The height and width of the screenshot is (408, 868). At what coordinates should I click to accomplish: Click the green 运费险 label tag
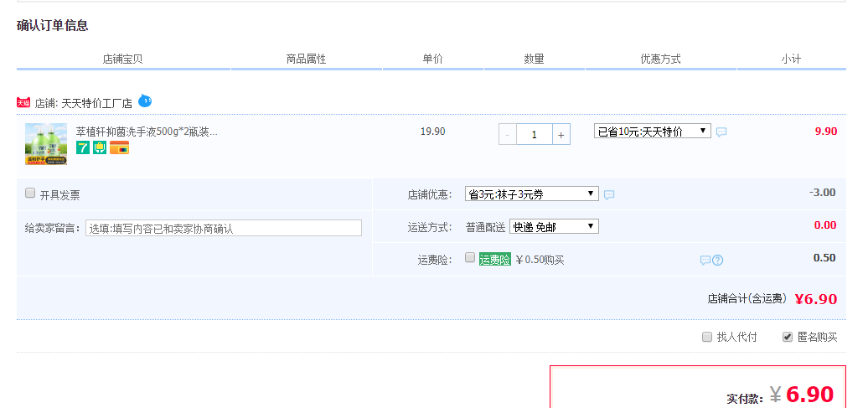pyautogui.click(x=494, y=259)
